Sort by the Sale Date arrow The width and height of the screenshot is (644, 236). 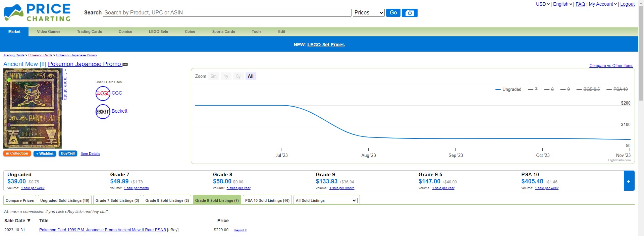click(29, 221)
